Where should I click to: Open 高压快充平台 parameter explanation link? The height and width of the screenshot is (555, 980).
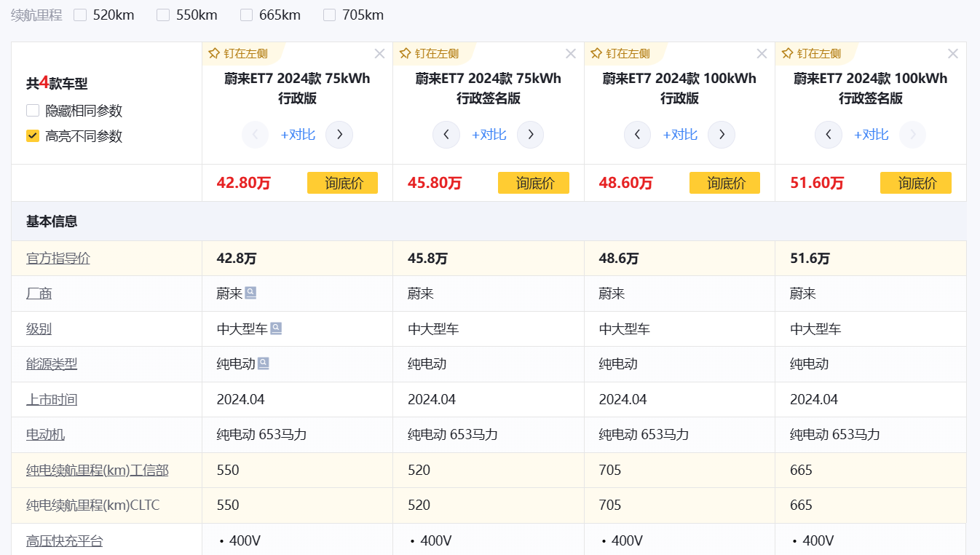click(x=65, y=541)
